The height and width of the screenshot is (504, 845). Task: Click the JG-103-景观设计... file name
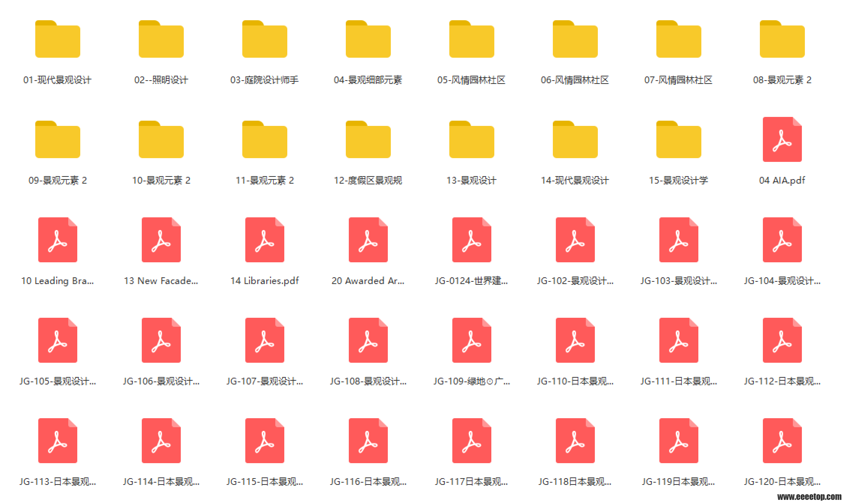678,281
